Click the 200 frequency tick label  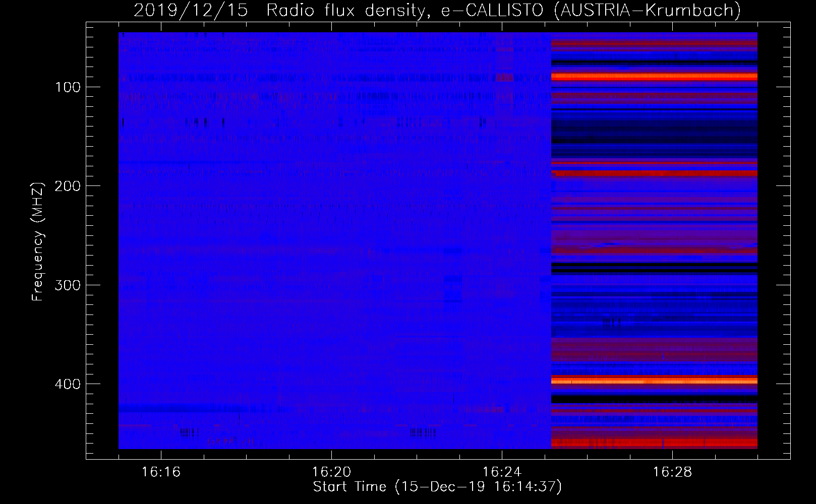[68, 186]
